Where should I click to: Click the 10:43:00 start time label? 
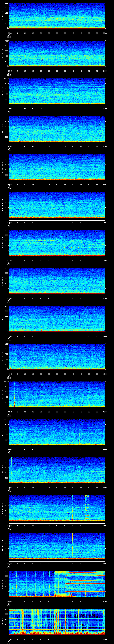point(9,450)
